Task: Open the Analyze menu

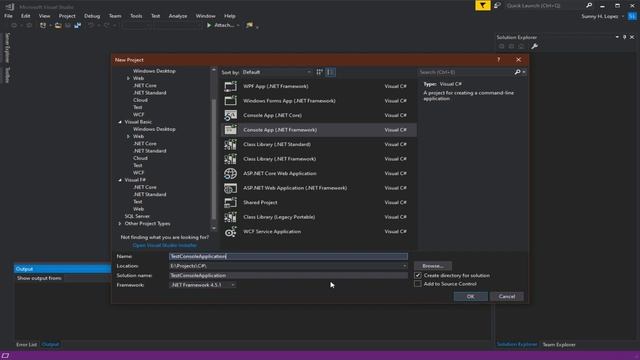Action: click(x=178, y=16)
